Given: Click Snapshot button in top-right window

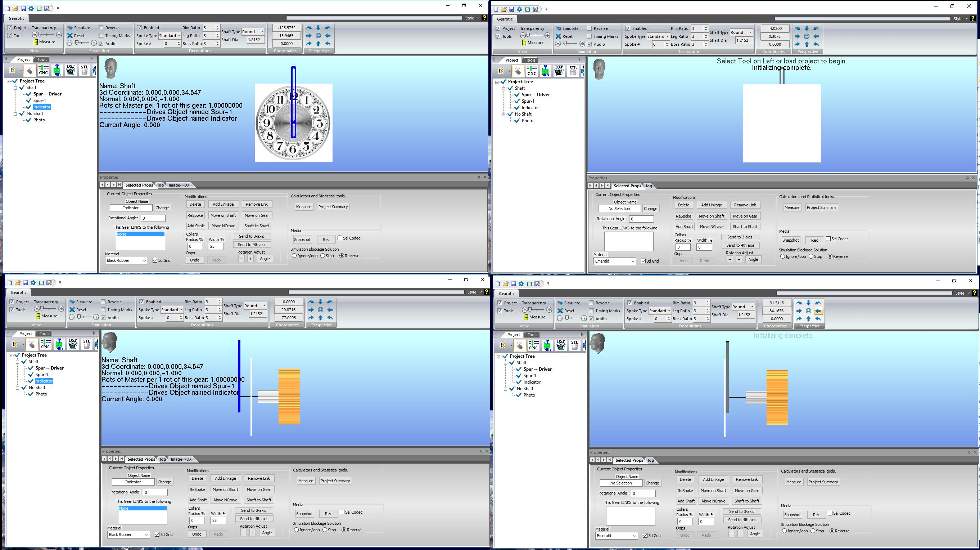Looking at the screenshot, I should click(x=790, y=240).
